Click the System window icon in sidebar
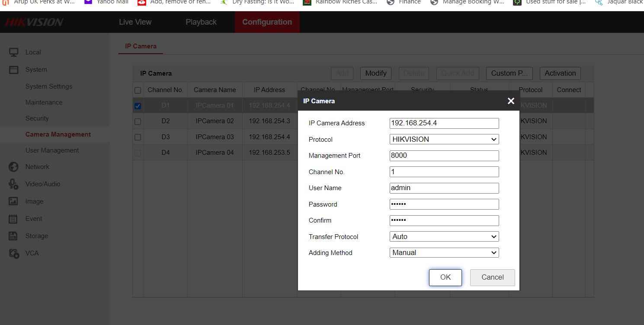This screenshot has width=644, height=325. (14, 70)
